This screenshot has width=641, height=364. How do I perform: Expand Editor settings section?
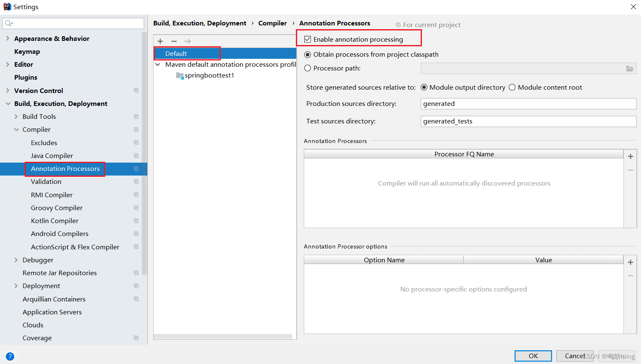(8, 65)
